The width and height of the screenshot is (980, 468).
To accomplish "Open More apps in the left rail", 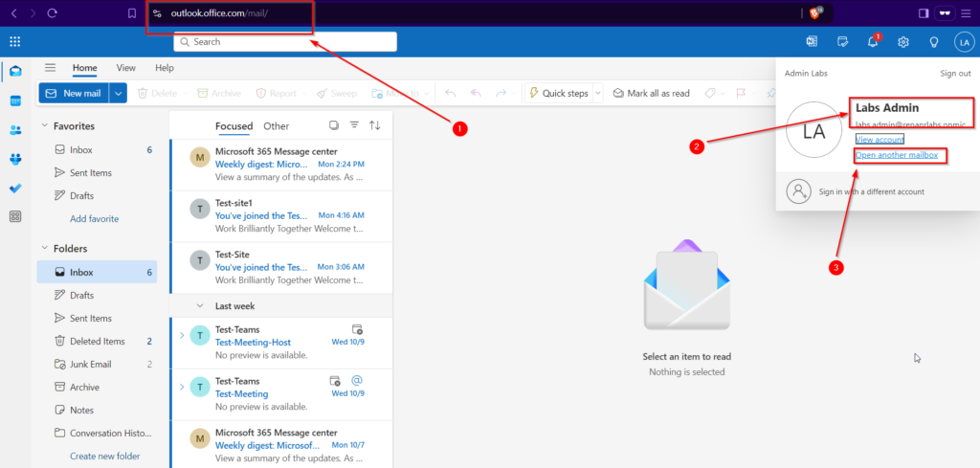I will tap(15, 217).
